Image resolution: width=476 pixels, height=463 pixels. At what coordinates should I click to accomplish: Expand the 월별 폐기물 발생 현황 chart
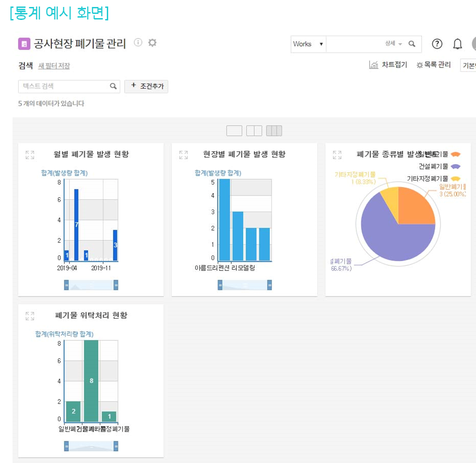pos(30,155)
